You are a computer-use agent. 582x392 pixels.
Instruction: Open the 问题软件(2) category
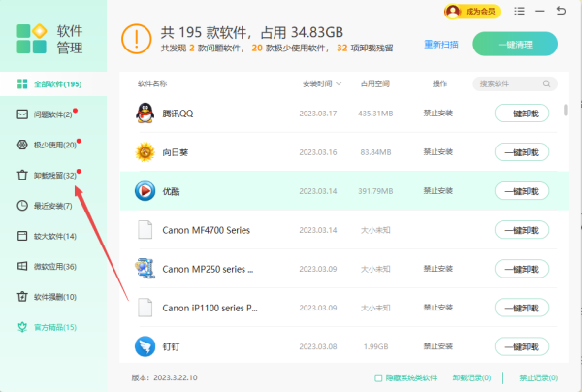53,114
